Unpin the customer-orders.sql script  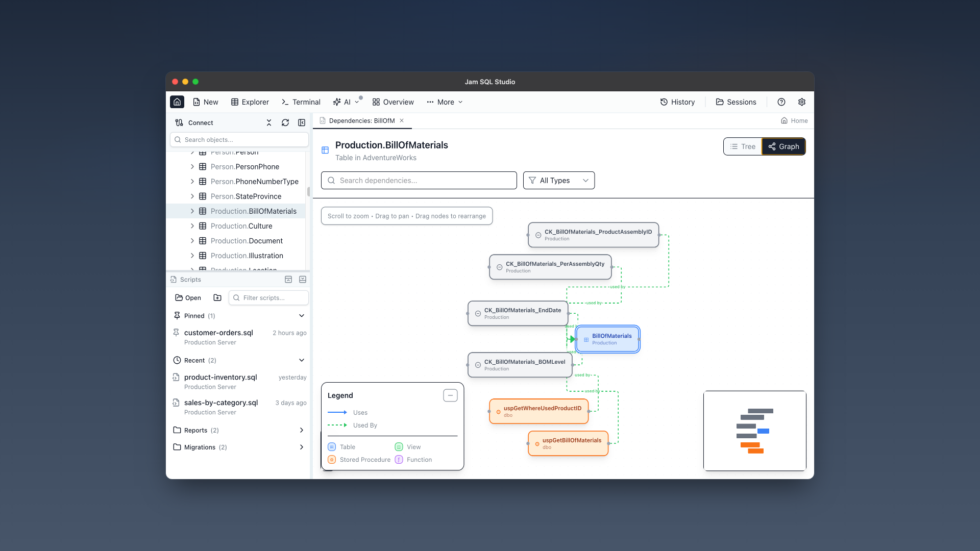[176, 333]
